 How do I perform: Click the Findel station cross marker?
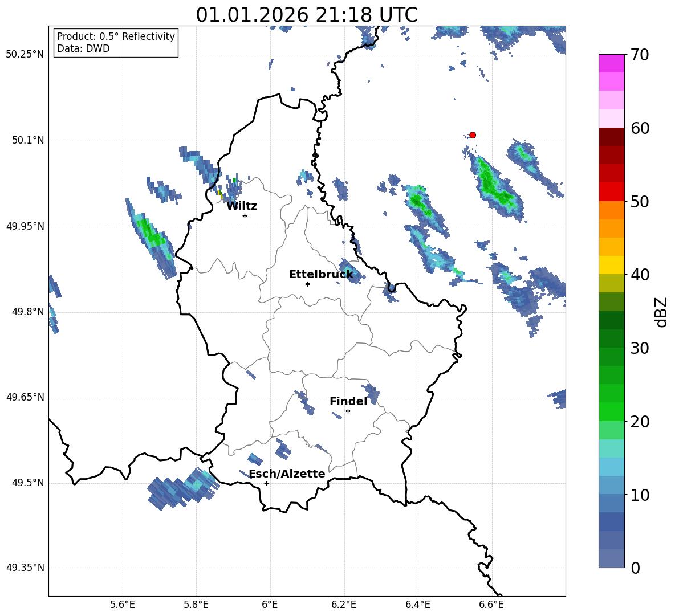tap(348, 411)
